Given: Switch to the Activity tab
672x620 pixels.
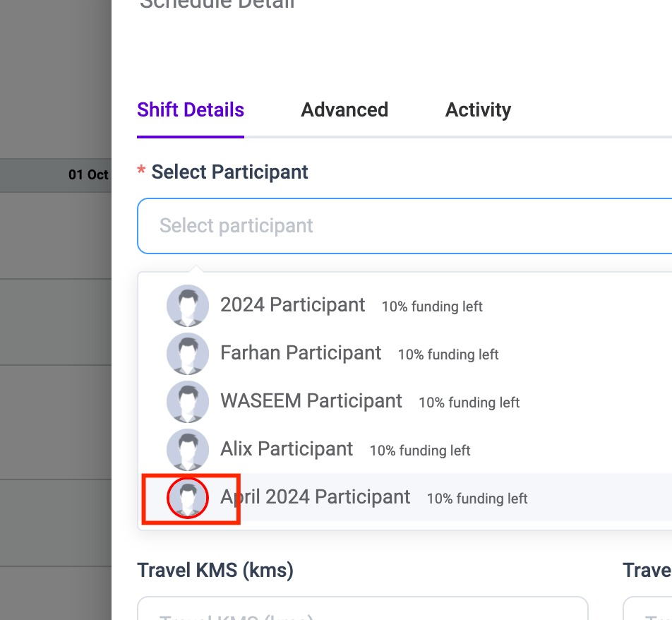Looking at the screenshot, I should [x=478, y=109].
